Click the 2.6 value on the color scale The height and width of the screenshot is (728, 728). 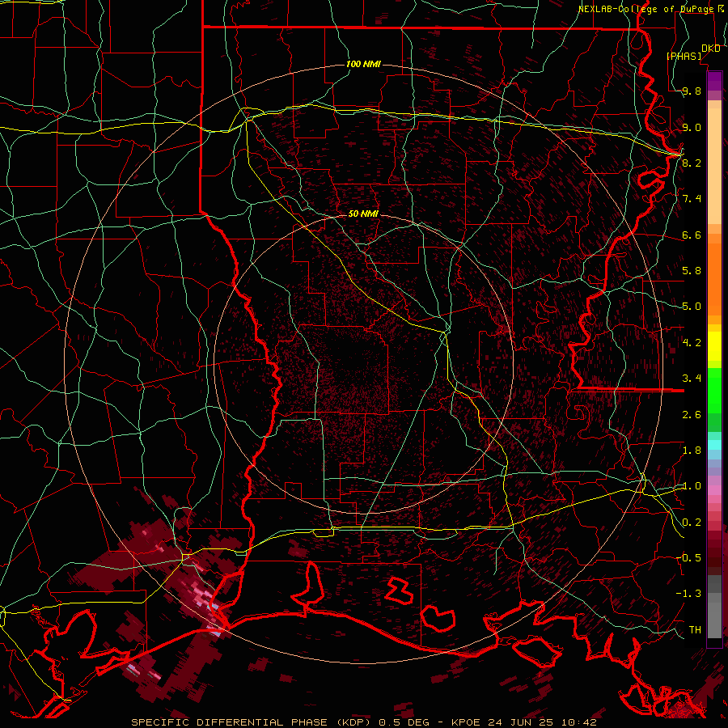coord(692,414)
